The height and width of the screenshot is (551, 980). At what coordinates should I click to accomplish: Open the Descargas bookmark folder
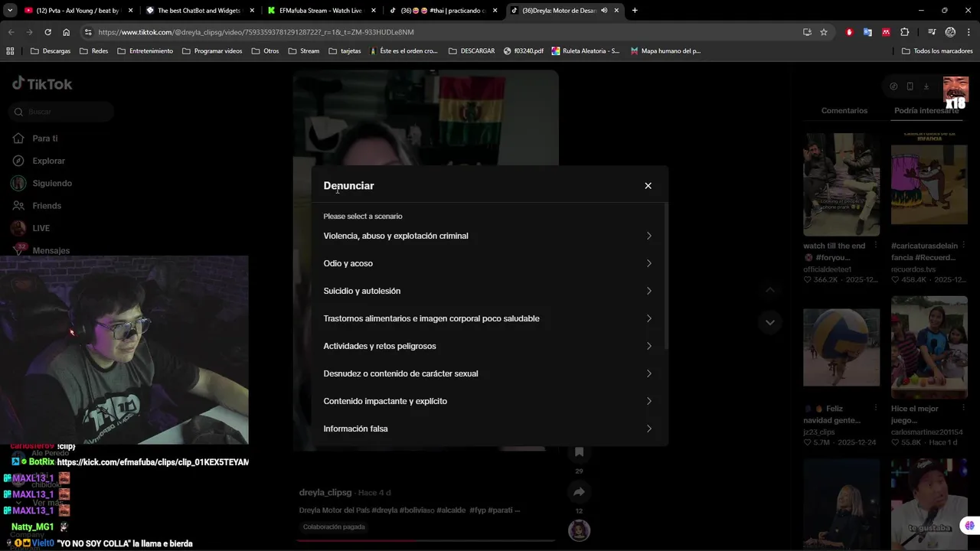51,51
